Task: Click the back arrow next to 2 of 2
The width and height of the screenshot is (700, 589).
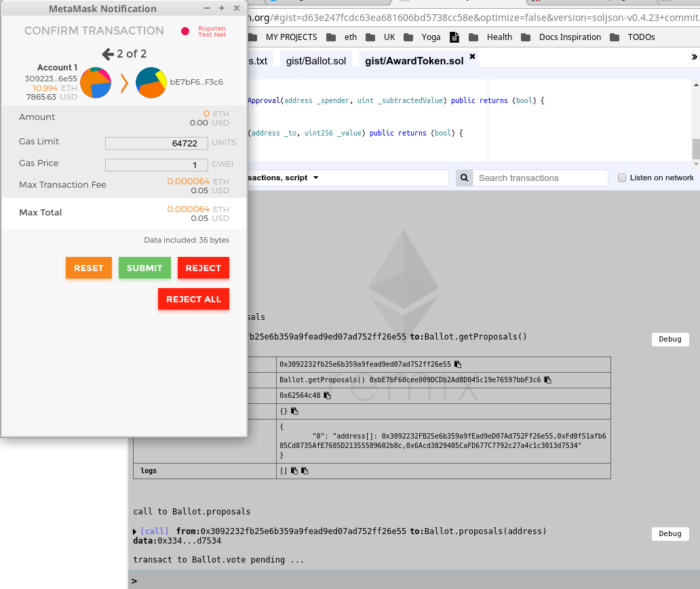Action: [x=108, y=54]
